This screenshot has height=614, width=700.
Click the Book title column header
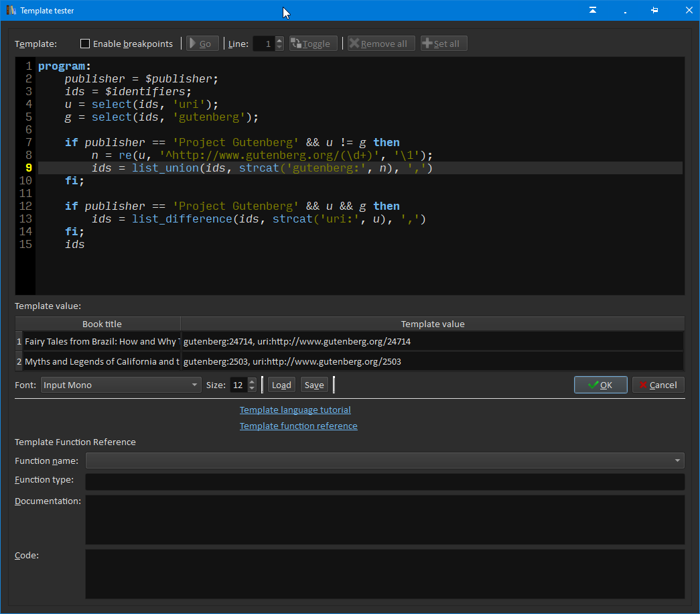[102, 324]
